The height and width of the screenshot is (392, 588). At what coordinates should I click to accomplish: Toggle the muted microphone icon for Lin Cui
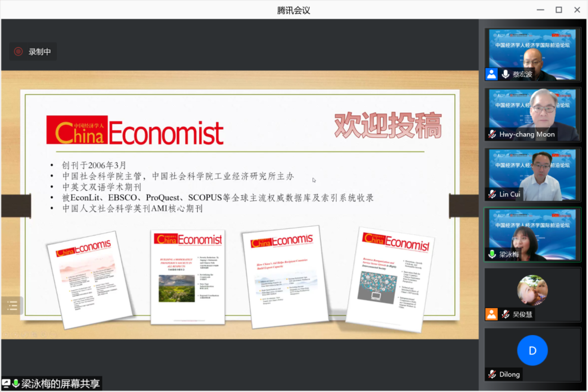[492, 194]
